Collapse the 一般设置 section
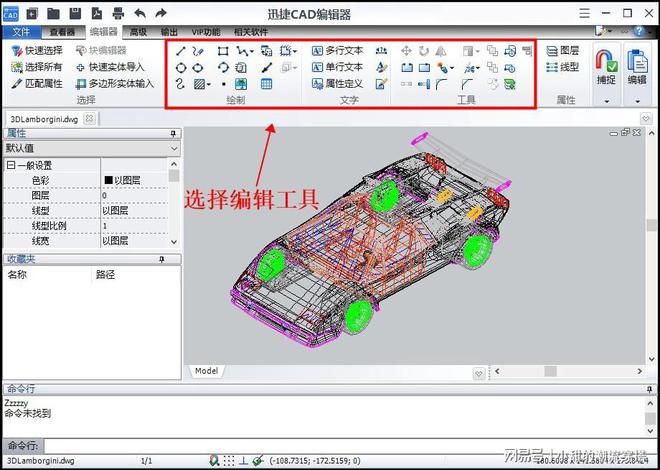Viewport: 660px width, 470px height. (x=11, y=165)
